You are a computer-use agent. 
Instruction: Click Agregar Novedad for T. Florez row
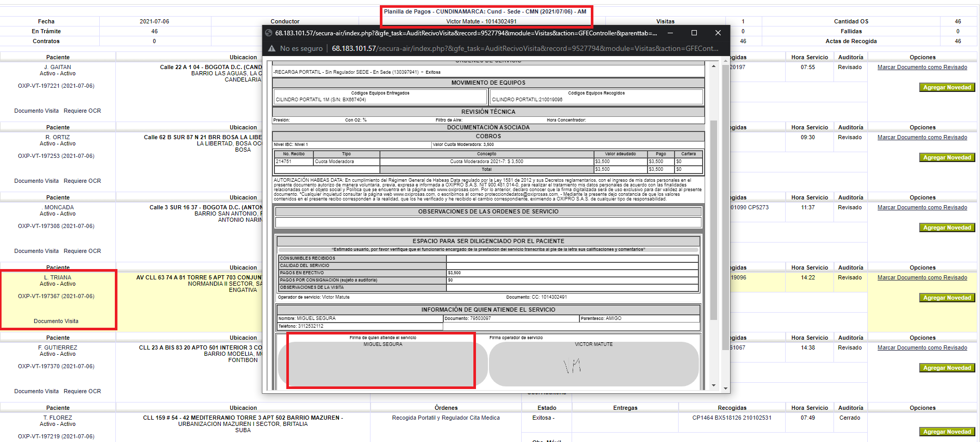(x=947, y=432)
